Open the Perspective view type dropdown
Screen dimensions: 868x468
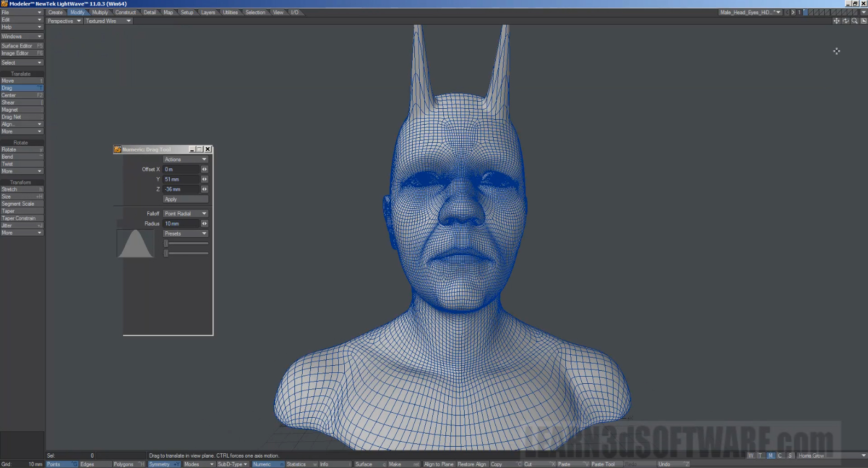pos(64,21)
